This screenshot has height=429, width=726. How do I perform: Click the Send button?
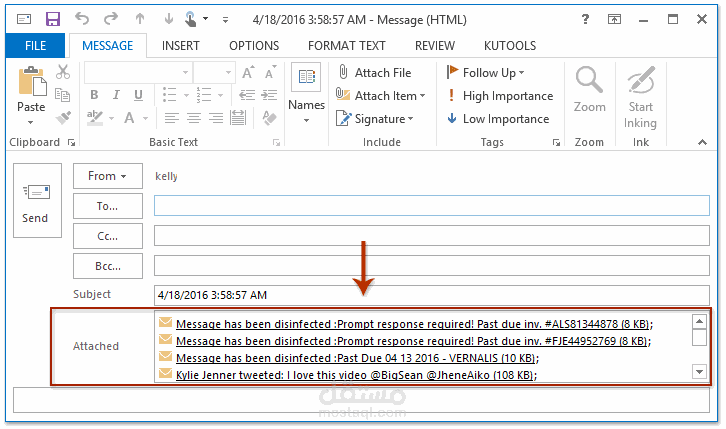(x=38, y=200)
